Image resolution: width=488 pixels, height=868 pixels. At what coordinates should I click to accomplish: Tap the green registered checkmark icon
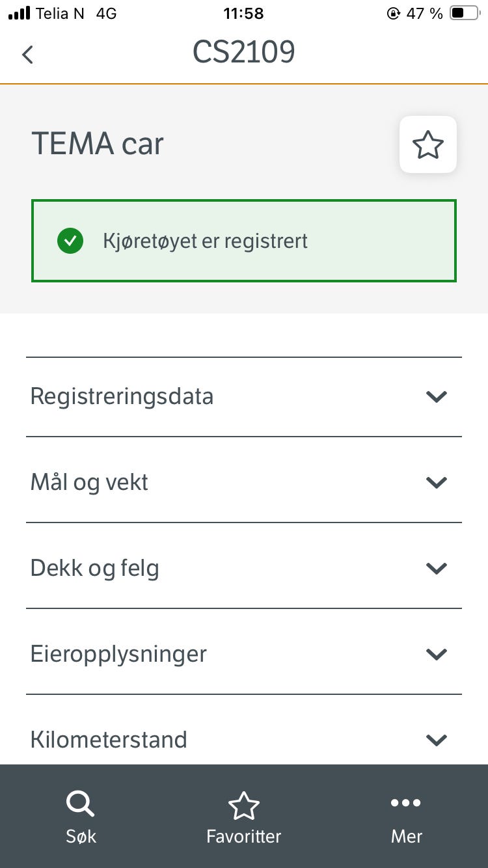pos(70,241)
